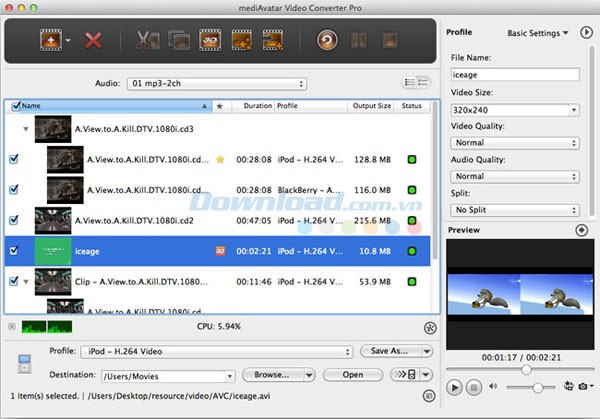Click the green status icon for 215.6 MB row
The height and width of the screenshot is (419, 600).
[412, 221]
